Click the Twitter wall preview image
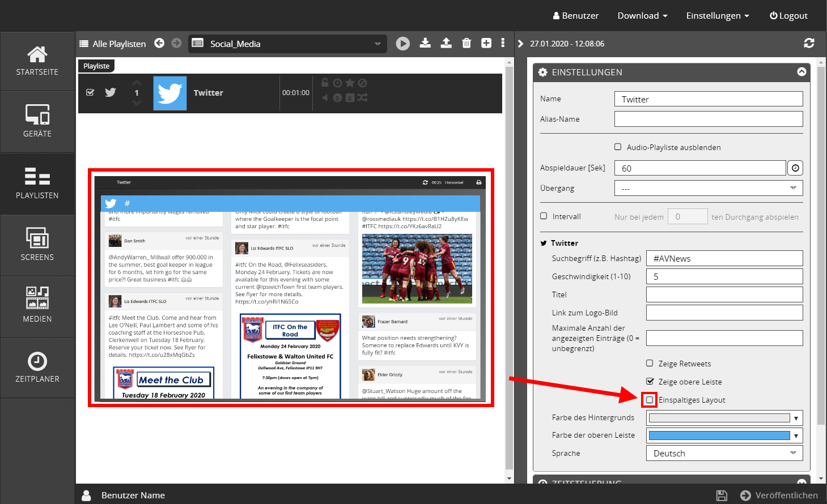 290,288
